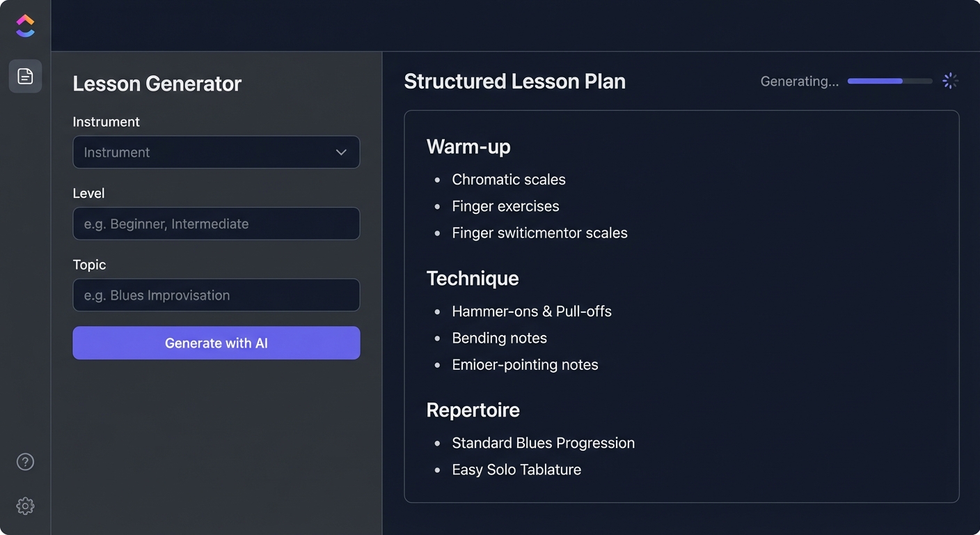This screenshot has height=535, width=980.
Task: Click into the Level input field
Action: pos(216,224)
